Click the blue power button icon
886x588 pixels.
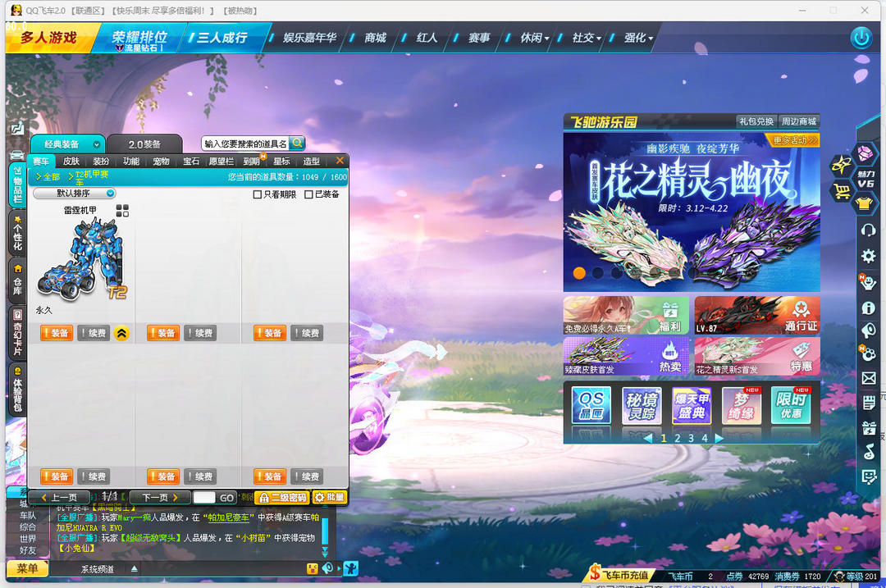[x=861, y=37]
